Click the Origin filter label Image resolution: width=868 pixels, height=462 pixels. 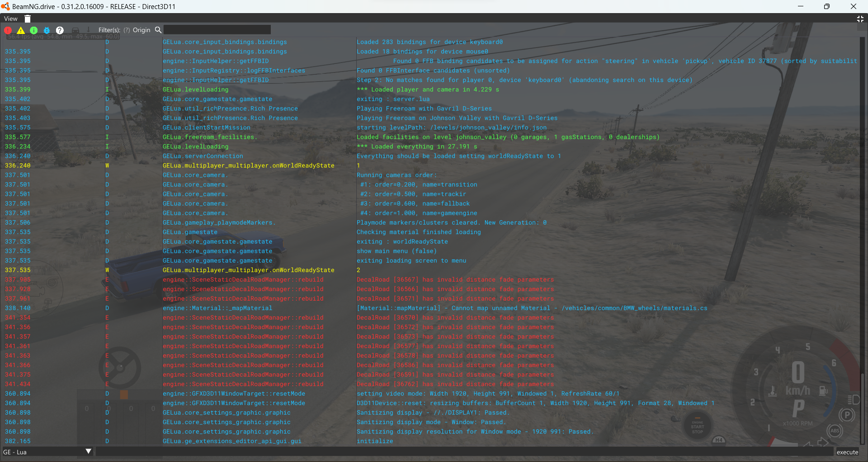(142, 30)
